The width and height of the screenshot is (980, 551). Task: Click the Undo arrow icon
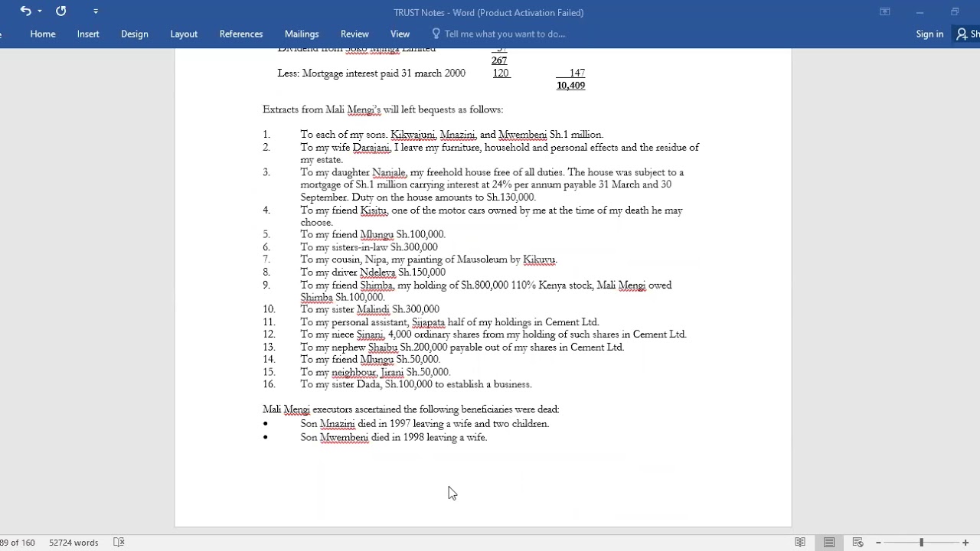25,11
